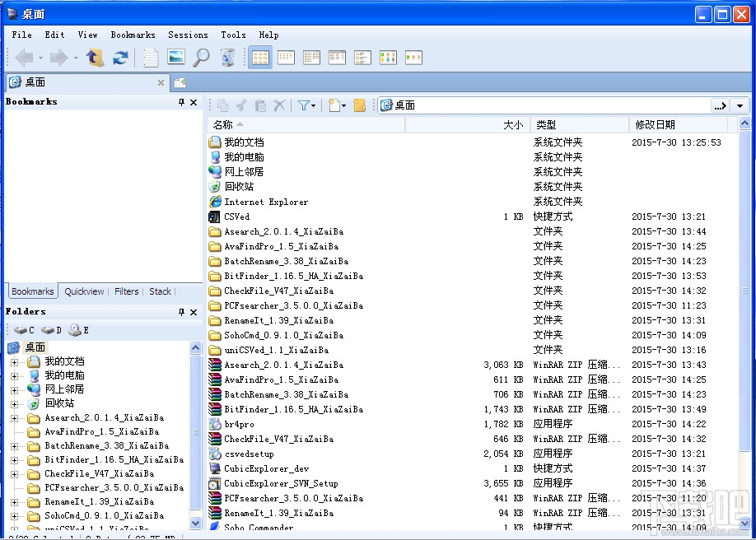Expand Asearch_2.0.1.4_XiaZaiBa tree node
756x540 pixels.
pos(15,418)
